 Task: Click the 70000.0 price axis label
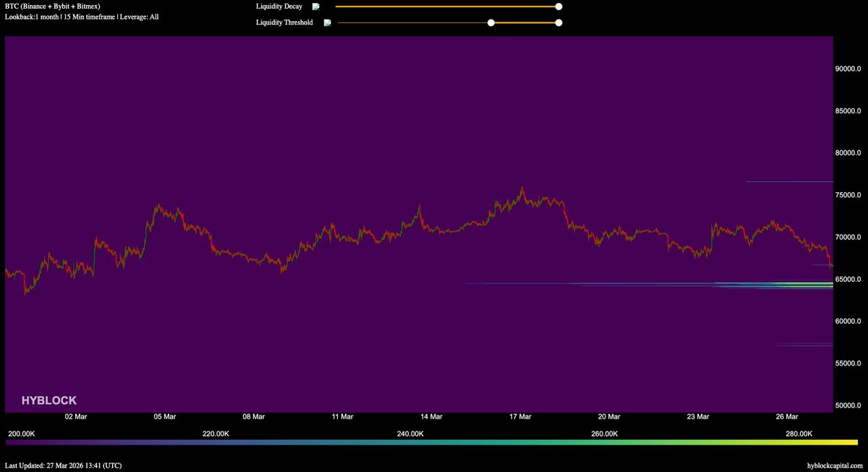[x=848, y=237]
